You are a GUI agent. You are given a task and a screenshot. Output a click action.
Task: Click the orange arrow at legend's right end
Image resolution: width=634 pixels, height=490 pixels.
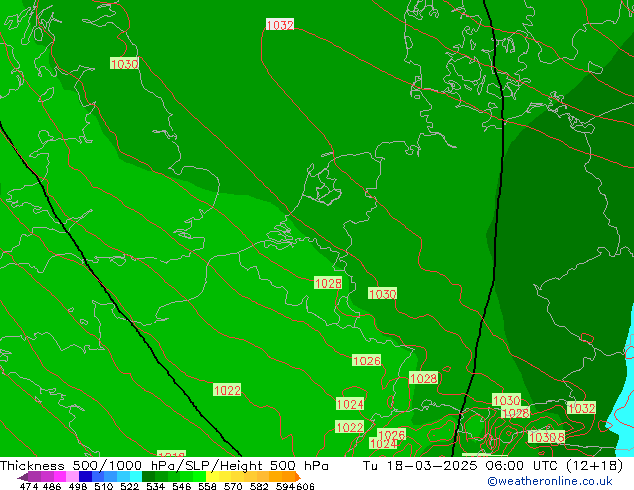click(298, 477)
